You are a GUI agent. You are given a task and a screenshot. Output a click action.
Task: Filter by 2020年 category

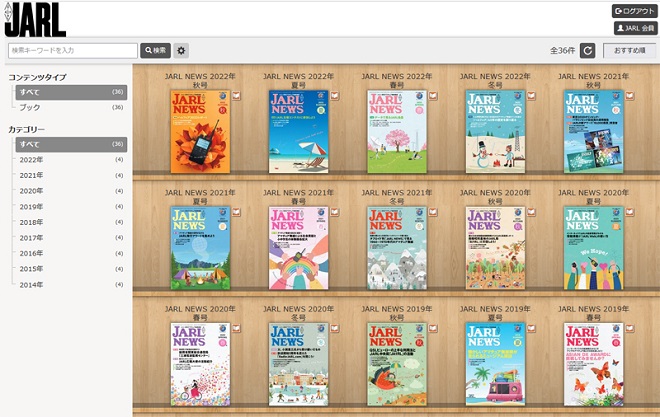tap(71, 191)
